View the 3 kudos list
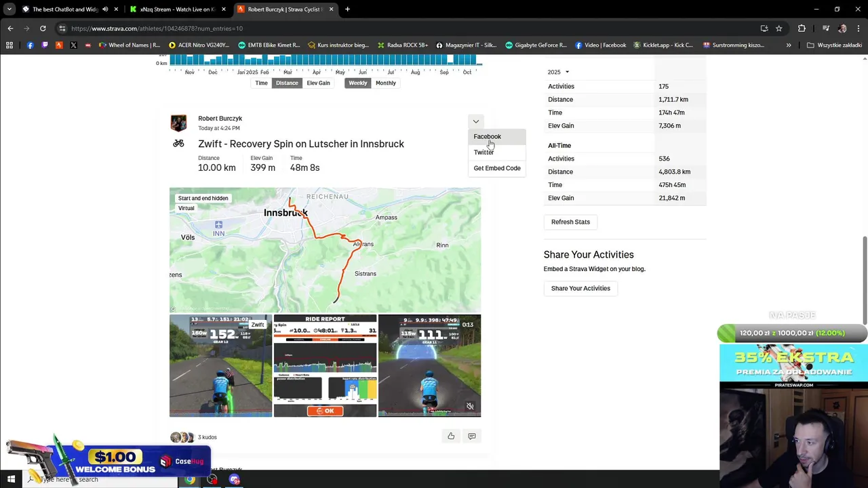 pyautogui.click(x=207, y=437)
